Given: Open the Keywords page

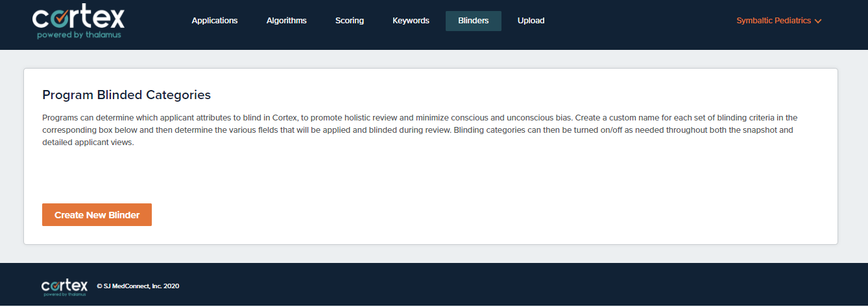Looking at the screenshot, I should [x=411, y=21].
